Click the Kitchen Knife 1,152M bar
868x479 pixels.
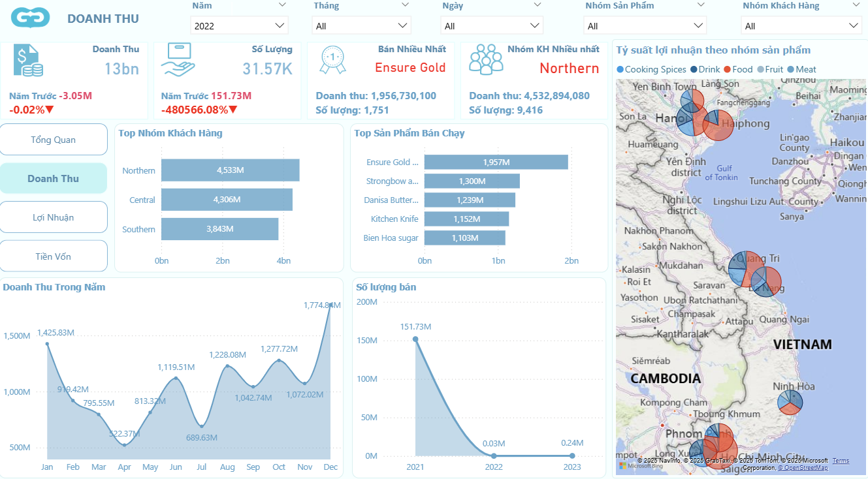pos(466,219)
